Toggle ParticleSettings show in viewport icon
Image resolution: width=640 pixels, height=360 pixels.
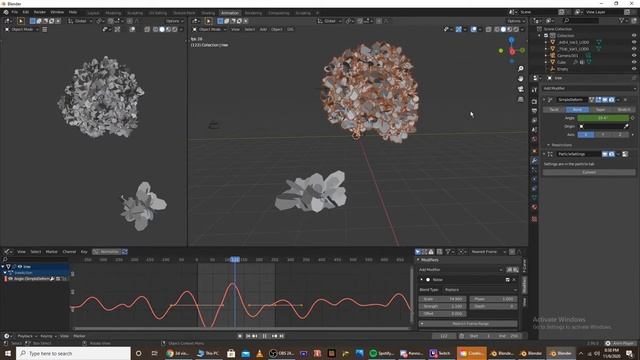tap(605, 154)
